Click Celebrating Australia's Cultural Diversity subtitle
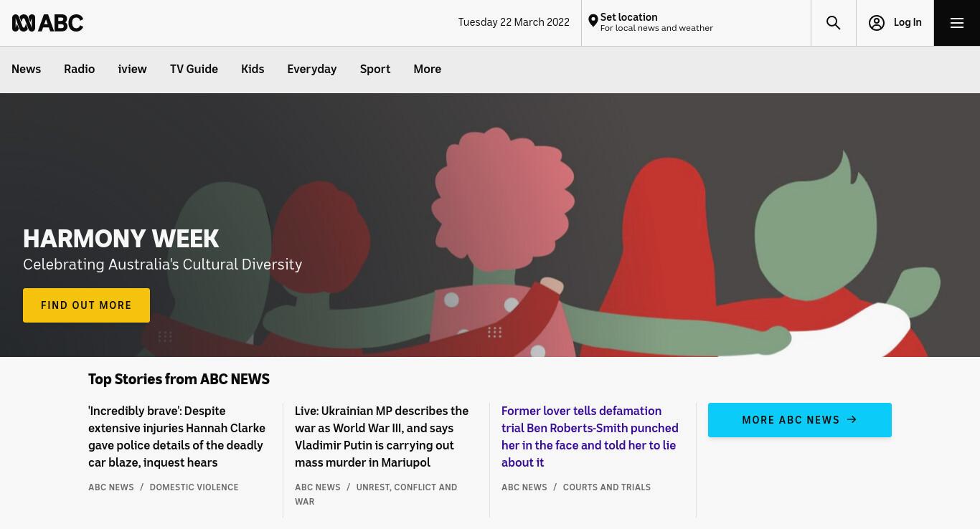This screenshot has width=980, height=529. click(162, 264)
